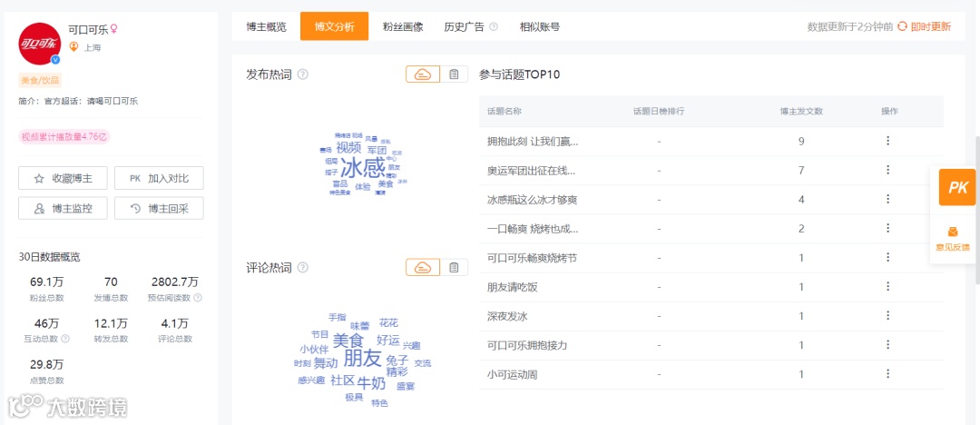Open actions menu for 深夜发冰 topic
The height and width of the screenshot is (425, 980).
(887, 315)
